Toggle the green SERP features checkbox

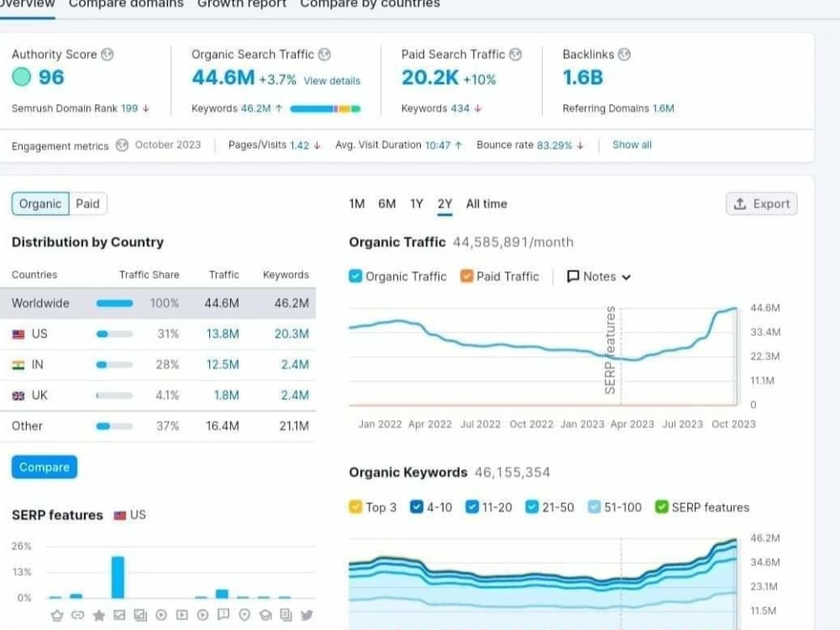(662, 507)
